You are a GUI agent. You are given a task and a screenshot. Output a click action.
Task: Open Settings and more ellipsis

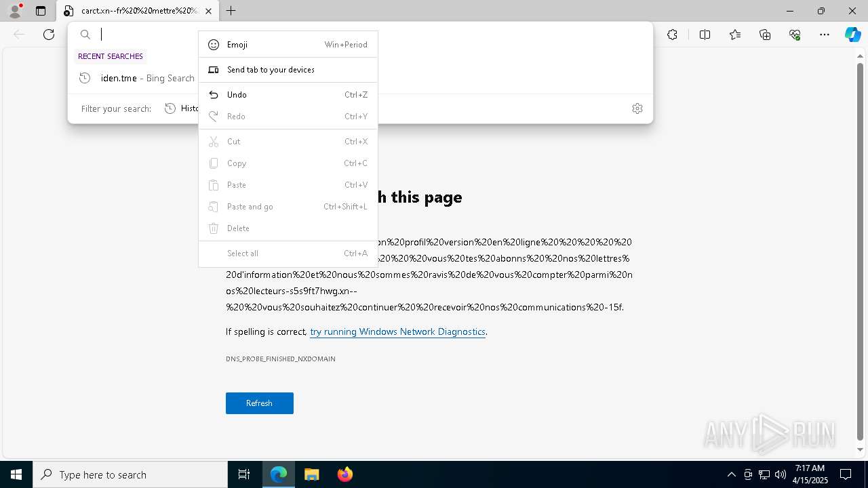(825, 35)
